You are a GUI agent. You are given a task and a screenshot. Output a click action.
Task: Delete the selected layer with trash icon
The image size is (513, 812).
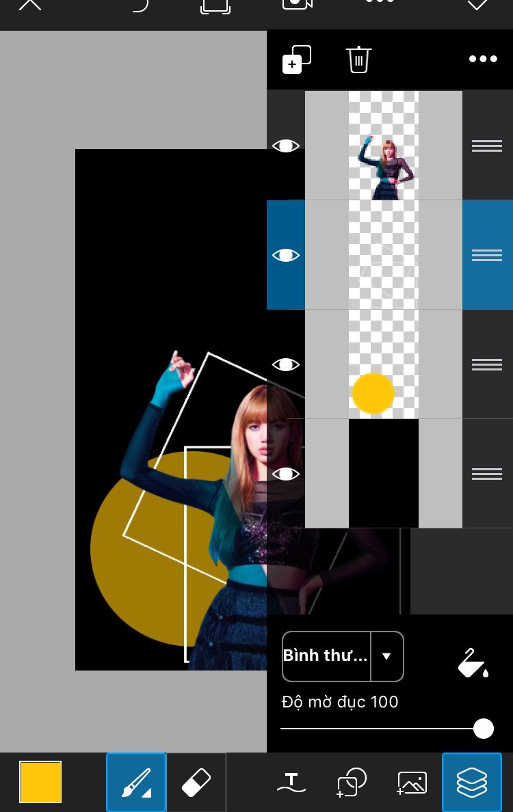pos(358,59)
